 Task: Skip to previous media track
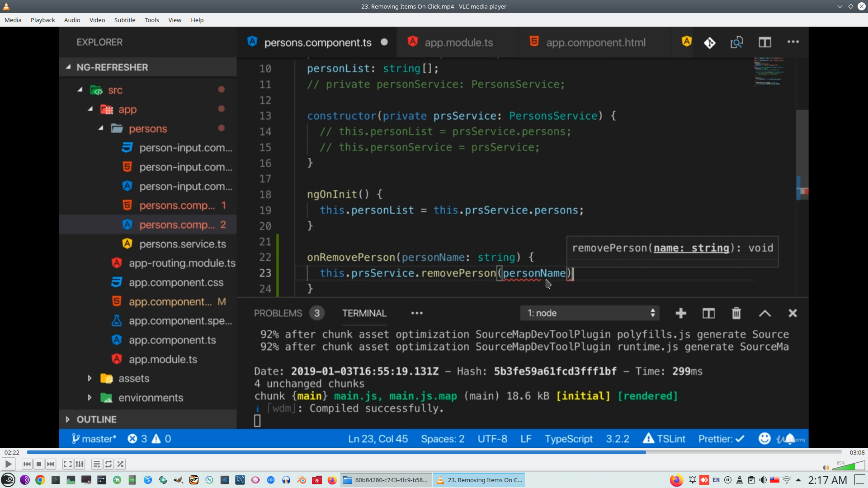27,464
